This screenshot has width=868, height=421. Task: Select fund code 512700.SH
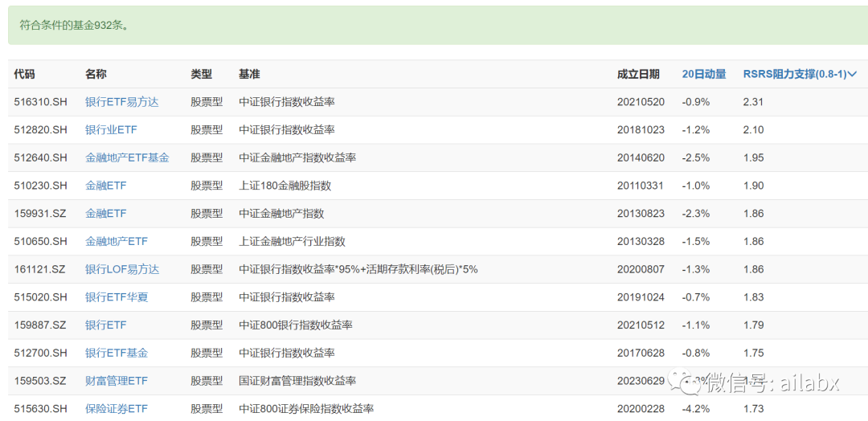40,353
